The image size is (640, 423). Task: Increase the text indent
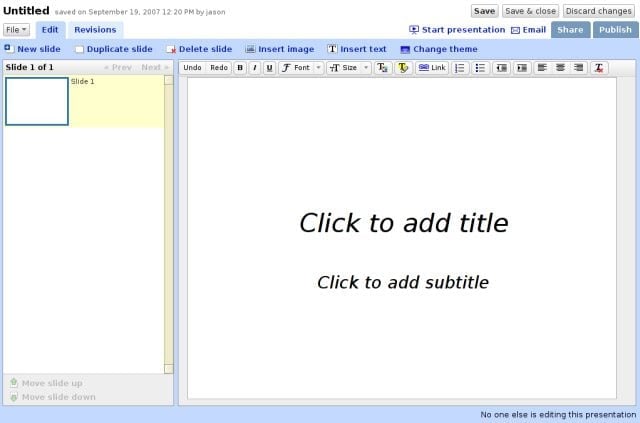(x=522, y=68)
